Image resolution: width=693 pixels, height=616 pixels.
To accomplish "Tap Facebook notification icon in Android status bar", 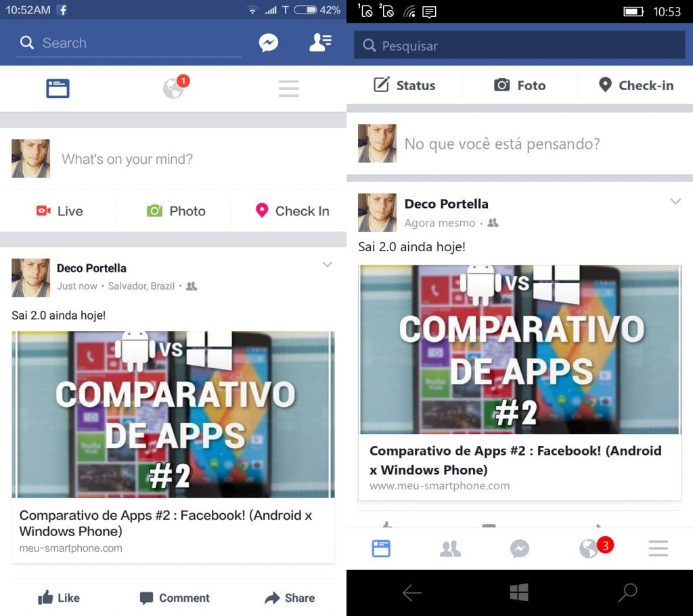I will [63, 9].
